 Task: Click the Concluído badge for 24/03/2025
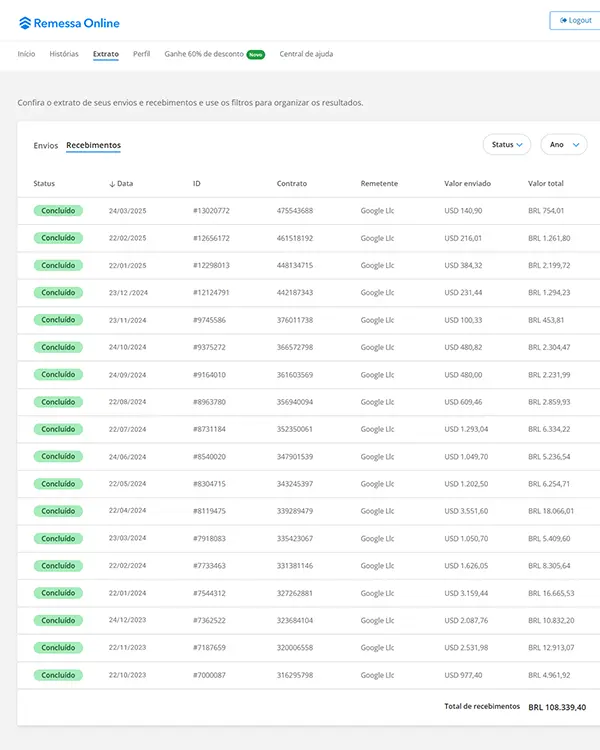(x=58, y=211)
